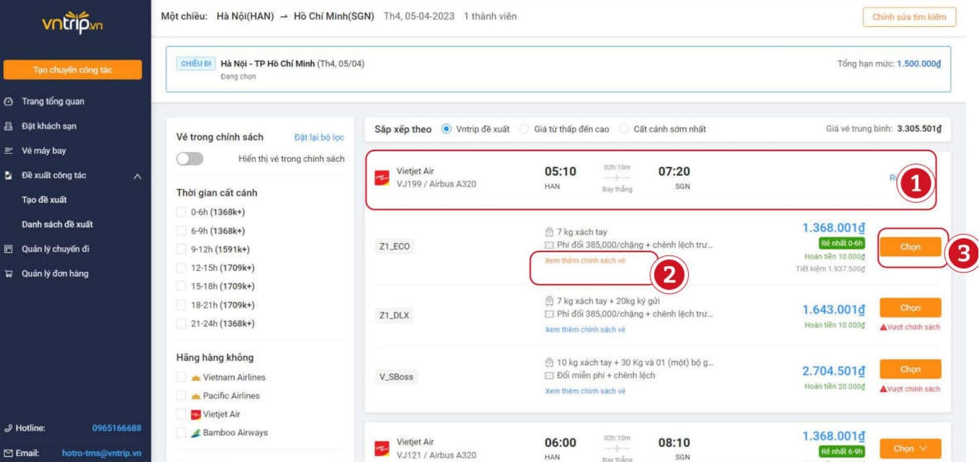Click the VJ199 05:10 flight header row
Screen dimensions: 980x462
[650, 180]
